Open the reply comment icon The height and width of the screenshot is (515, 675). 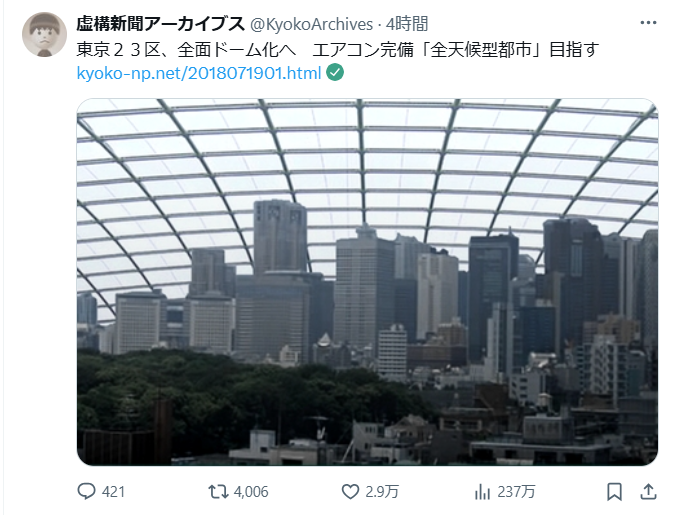[86, 491]
